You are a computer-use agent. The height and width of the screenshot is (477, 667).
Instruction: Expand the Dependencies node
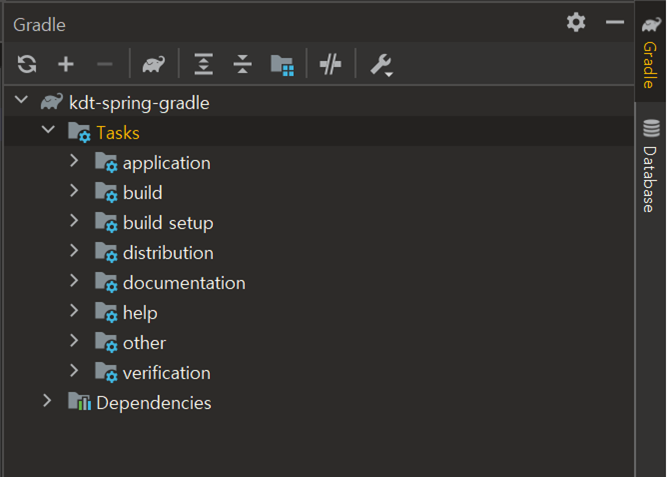pos(47,401)
